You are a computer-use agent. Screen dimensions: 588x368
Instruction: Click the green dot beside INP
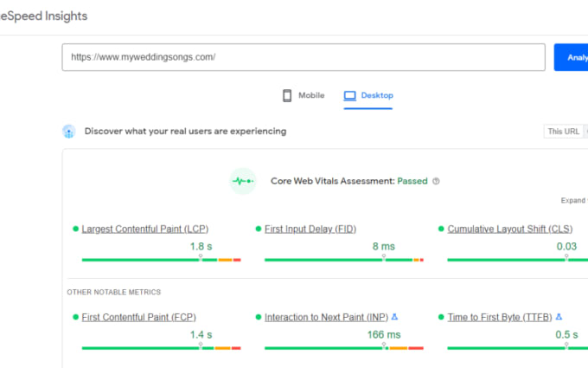[x=258, y=317]
